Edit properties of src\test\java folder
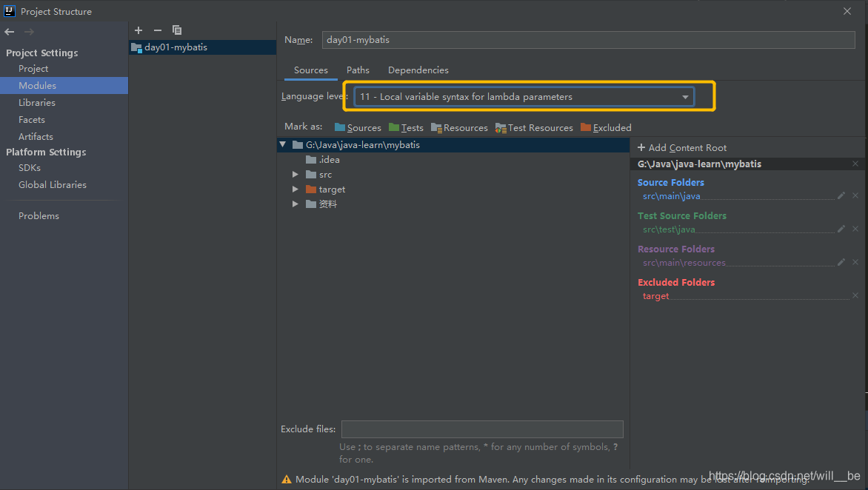This screenshot has width=868, height=490. (x=841, y=229)
